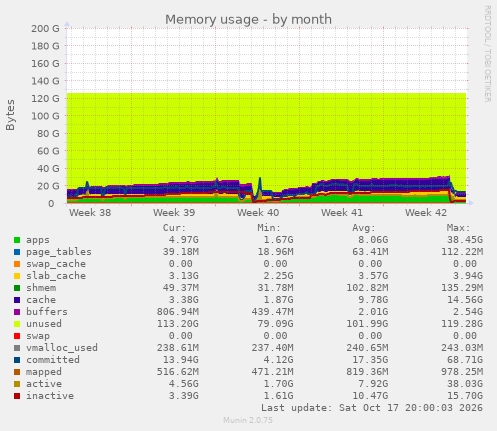The height and width of the screenshot is (431, 497).
Task: Click apps current value 4.97G
Action: click(183, 240)
